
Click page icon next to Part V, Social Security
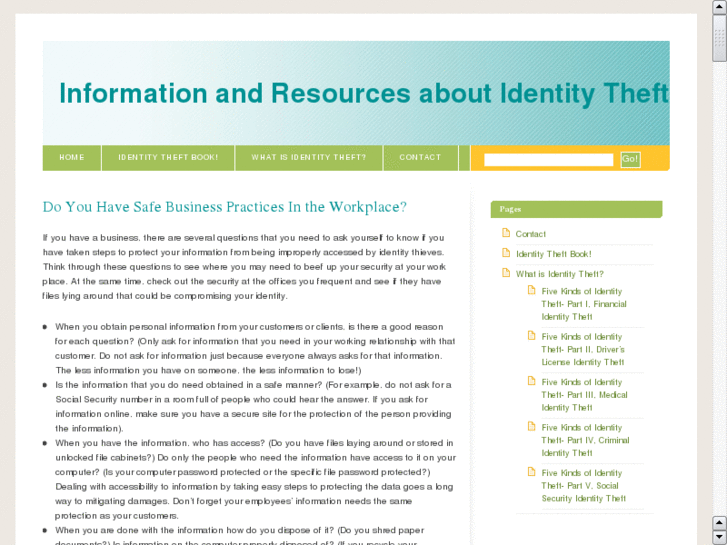[531, 472]
